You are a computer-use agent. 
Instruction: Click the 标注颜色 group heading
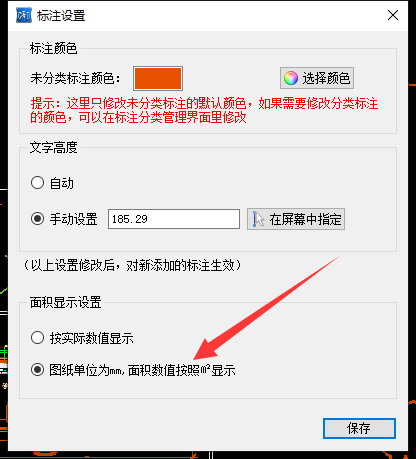pyautogui.click(x=53, y=49)
